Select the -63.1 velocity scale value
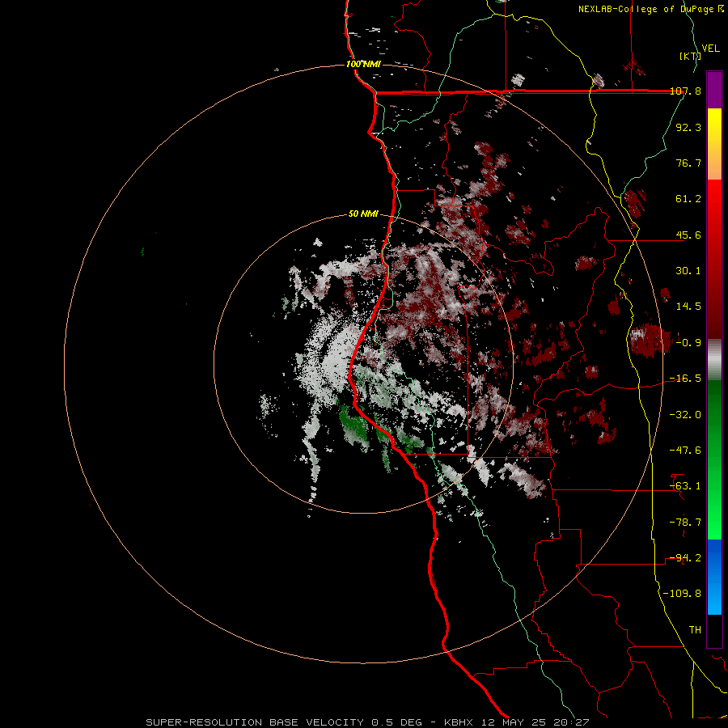The image size is (728, 728). (x=685, y=486)
